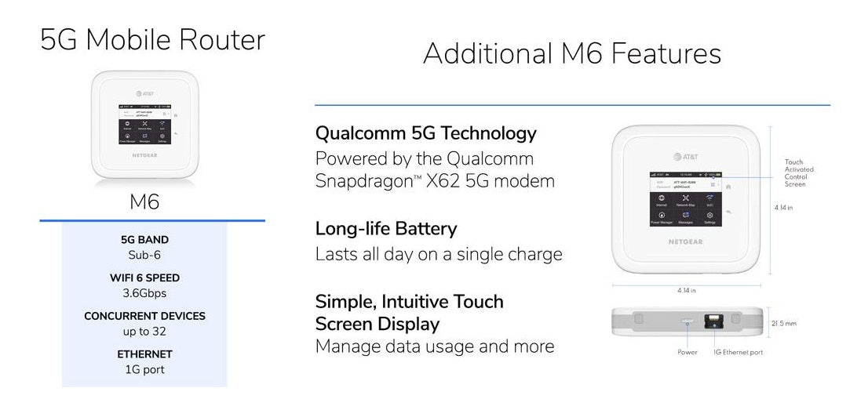Tap the WiFi icon on the large router screen
This screenshot has height=410, width=868.
[x=710, y=198]
